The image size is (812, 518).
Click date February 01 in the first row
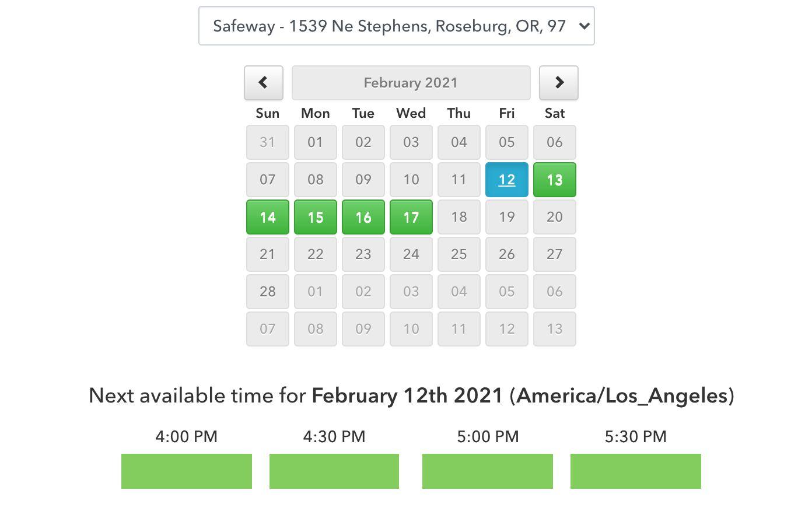click(316, 142)
